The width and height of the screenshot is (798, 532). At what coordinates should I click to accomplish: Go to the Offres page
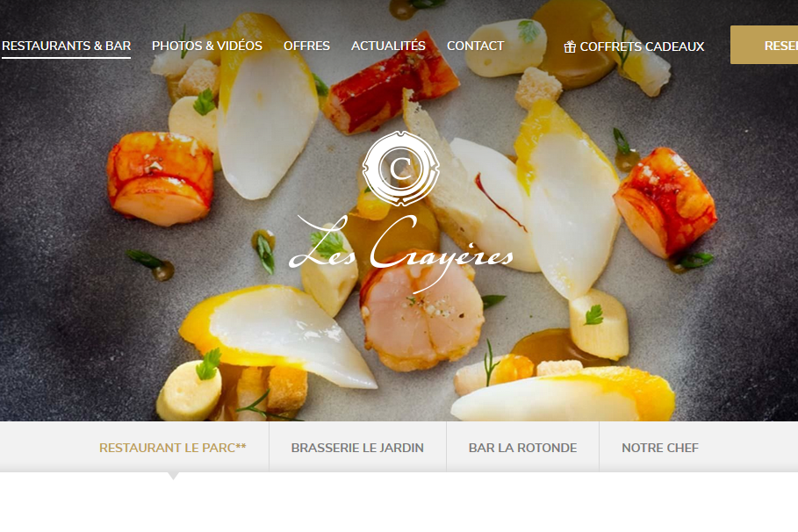[307, 46]
